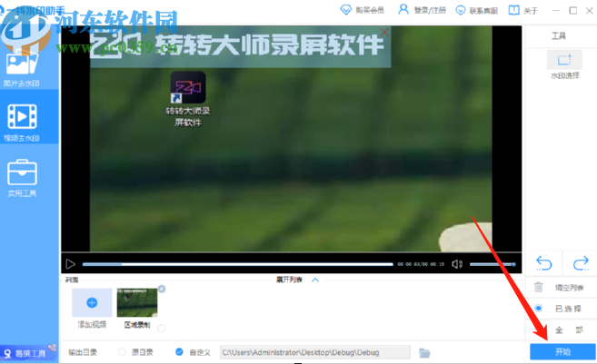Open the 图片去水印 image watermark tool

pyautogui.click(x=22, y=68)
